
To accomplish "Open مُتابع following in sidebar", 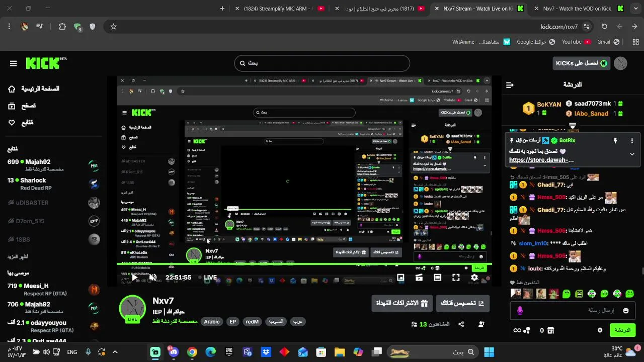I will [21, 122].
